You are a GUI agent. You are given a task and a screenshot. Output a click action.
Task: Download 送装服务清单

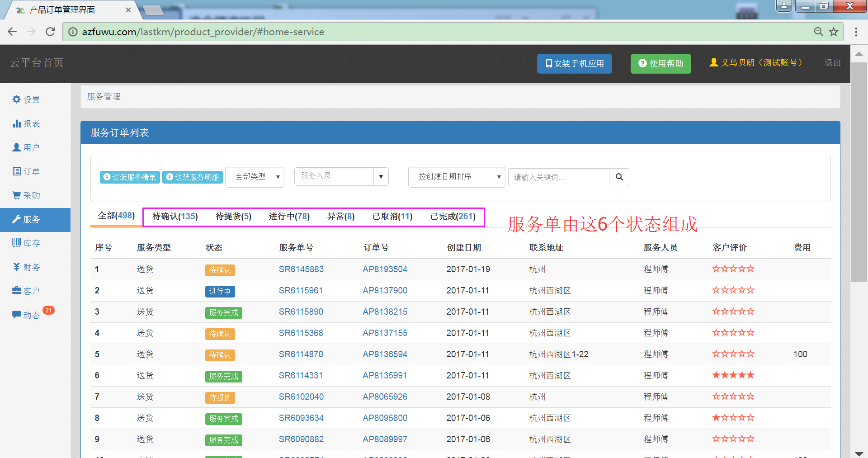[x=130, y=177]
